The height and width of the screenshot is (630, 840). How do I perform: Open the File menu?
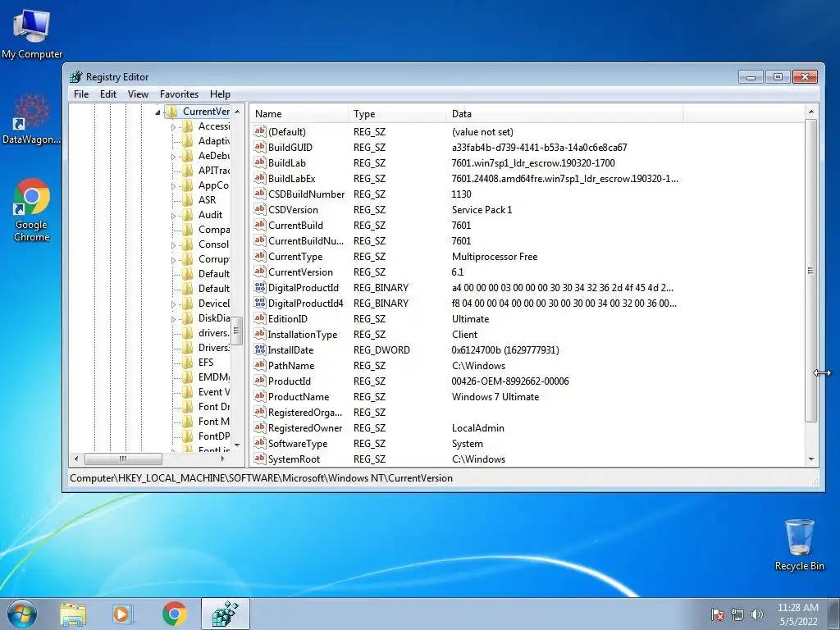(x=81, y=94)
